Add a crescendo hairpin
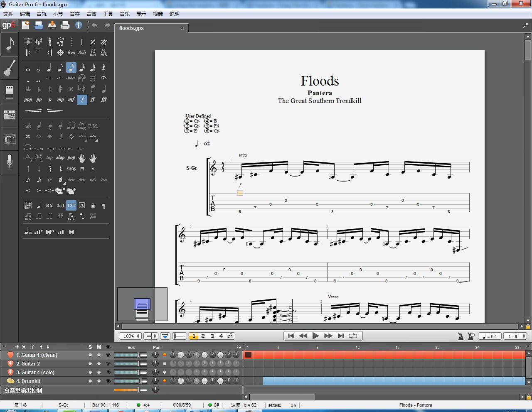The height and width of the screenshot is (412, 532). [x=33, y=110]
